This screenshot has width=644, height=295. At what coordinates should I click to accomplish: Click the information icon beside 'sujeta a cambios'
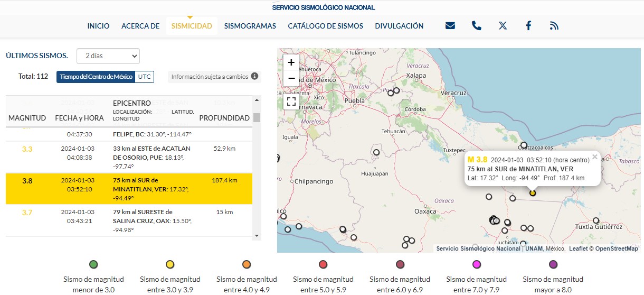point(254,76)
